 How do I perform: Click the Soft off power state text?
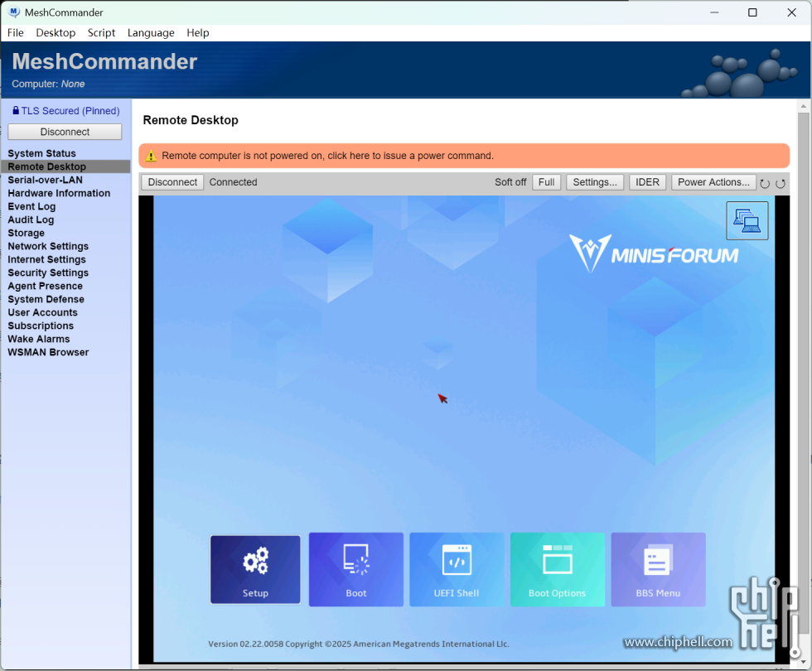pyautogui.click(x=510, y=182)
